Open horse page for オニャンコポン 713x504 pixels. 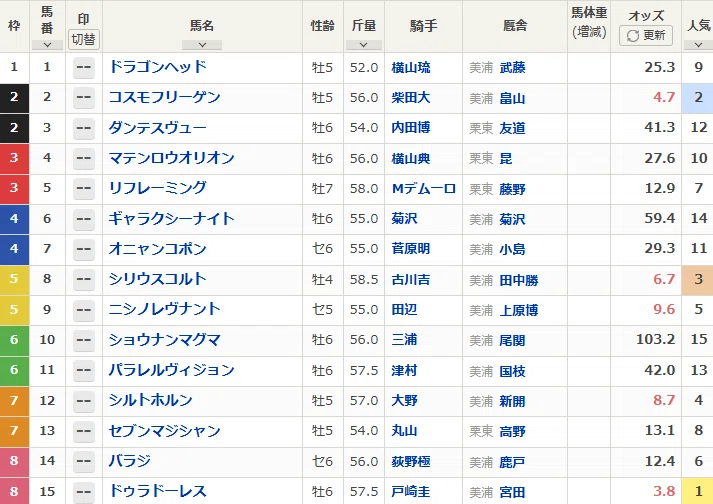pyautogui.click(x=157, y=249)
